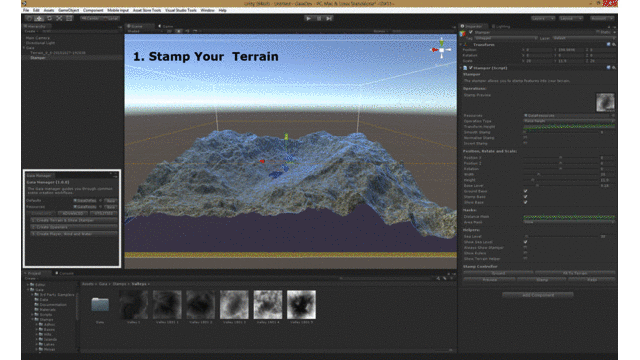Open the Operation Type dropdown
The image size is (640, 360).
point(569,121)
